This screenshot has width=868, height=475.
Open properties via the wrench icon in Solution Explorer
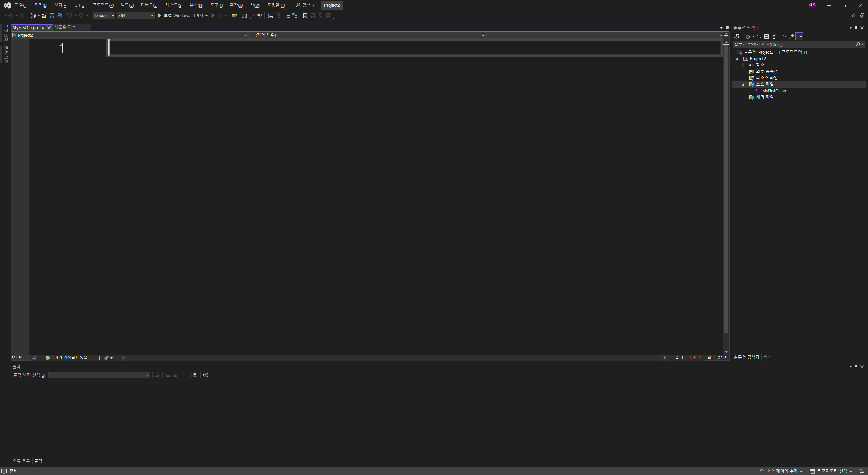(791, 36)
